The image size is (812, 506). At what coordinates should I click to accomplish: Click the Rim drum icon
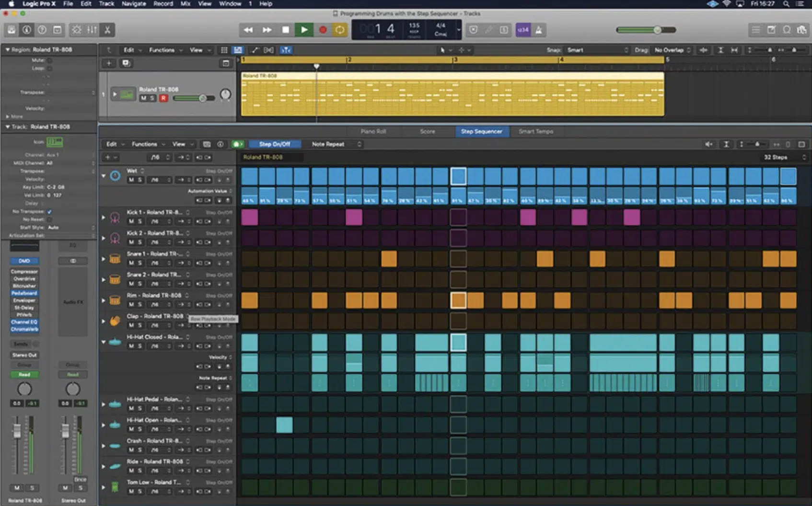115,300
